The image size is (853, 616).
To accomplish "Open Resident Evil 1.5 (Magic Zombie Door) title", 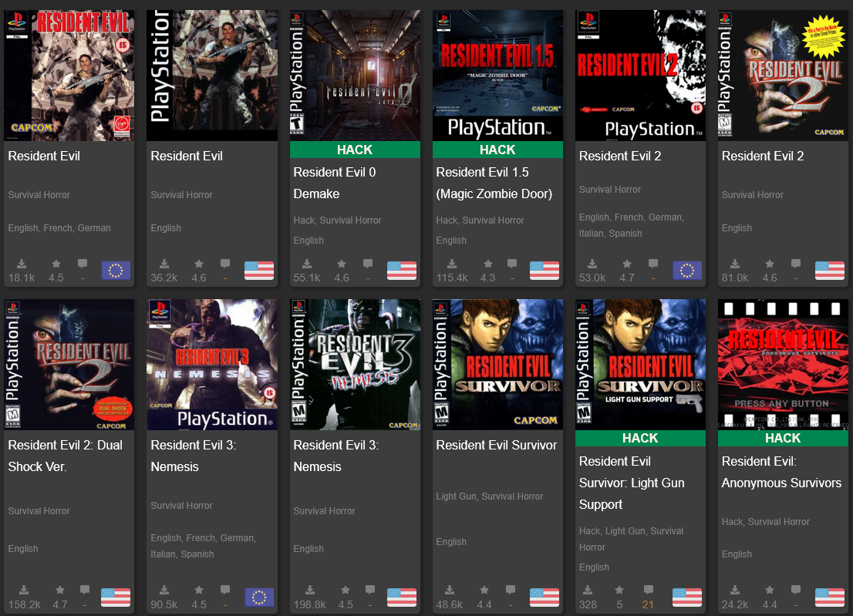I will (494, 183).
